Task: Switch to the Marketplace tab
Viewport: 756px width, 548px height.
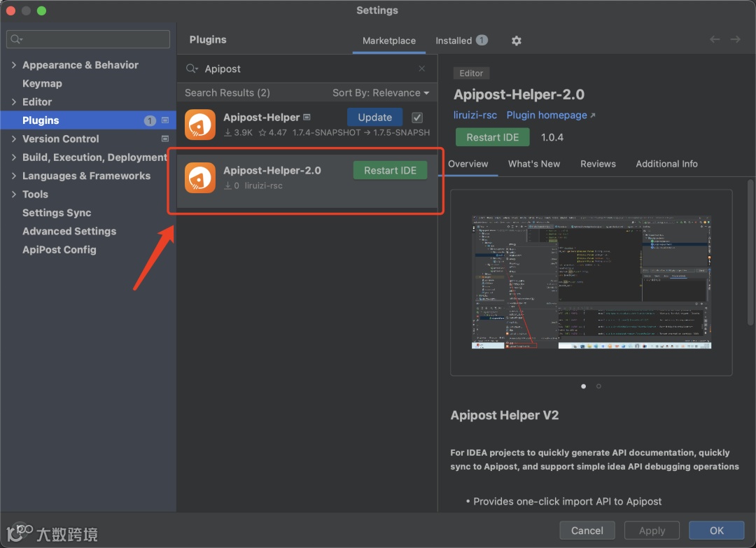Action: [x=389, y=41]
